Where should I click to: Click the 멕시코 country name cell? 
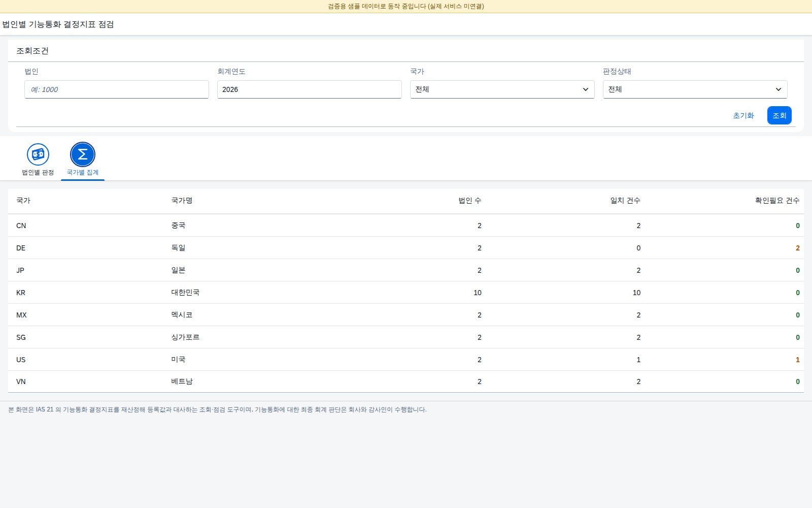pyautogui.click(x=182, y=315)
